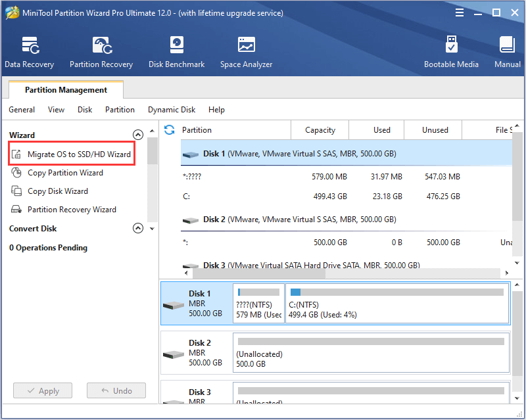Sort by the Unused column header
This screenshot has height=420, width=526.
tap(433, 130)
